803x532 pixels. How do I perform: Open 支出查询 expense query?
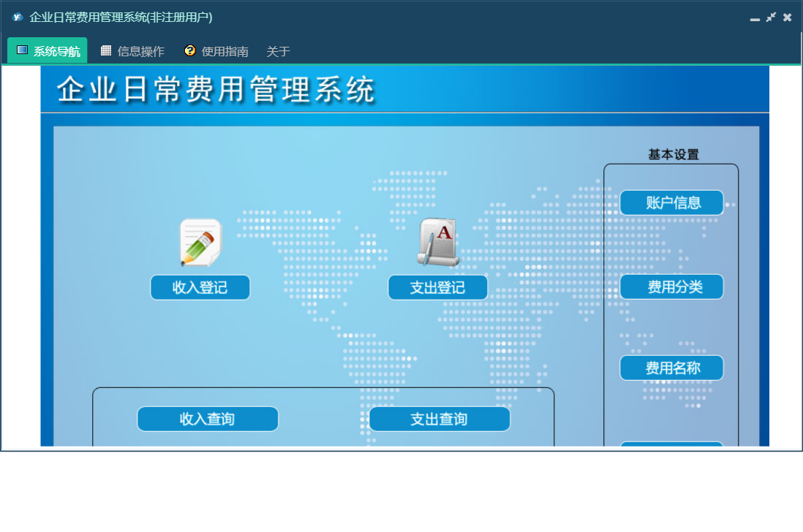pyautogui.click(x=439, y=419)
